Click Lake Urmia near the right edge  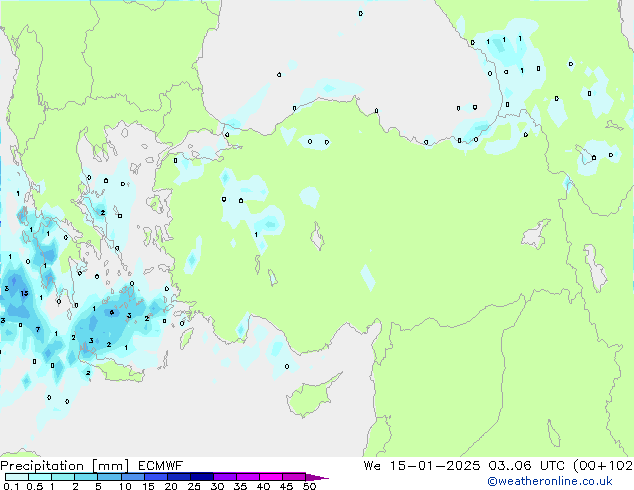click(594, 267)
